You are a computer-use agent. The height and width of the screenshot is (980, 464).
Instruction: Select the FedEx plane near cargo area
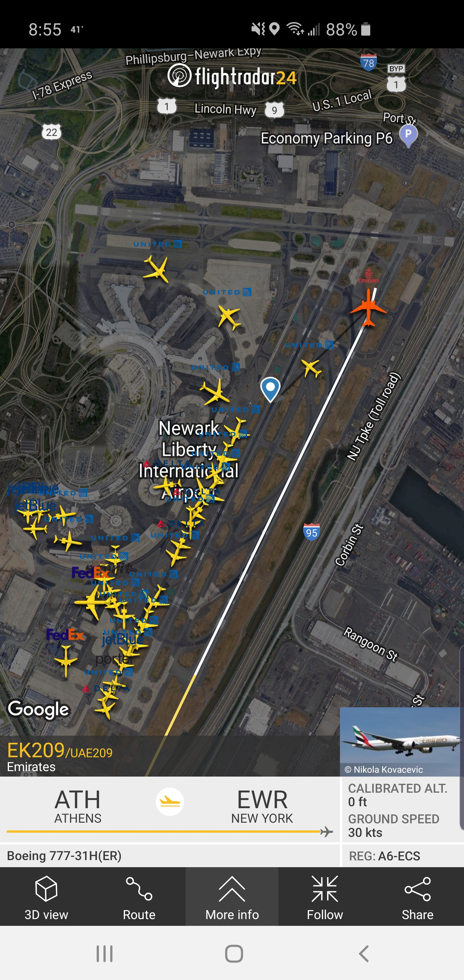tap(66, 661)
